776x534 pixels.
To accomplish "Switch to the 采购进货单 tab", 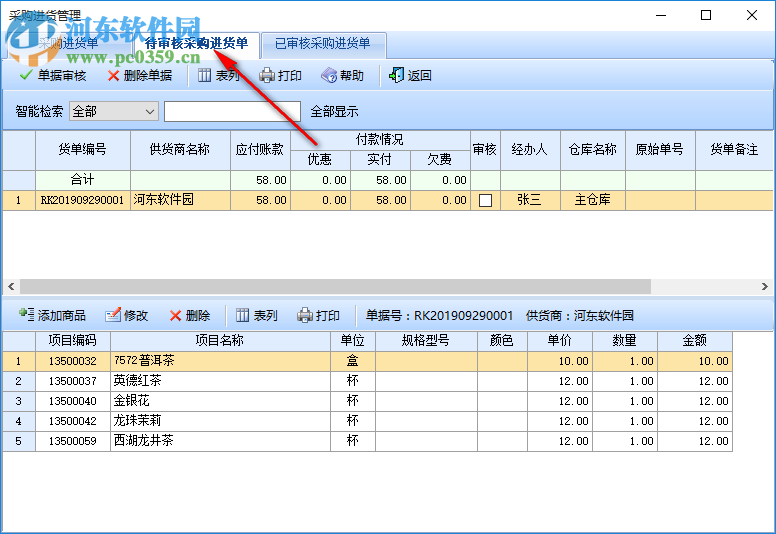I will (68, 44).
